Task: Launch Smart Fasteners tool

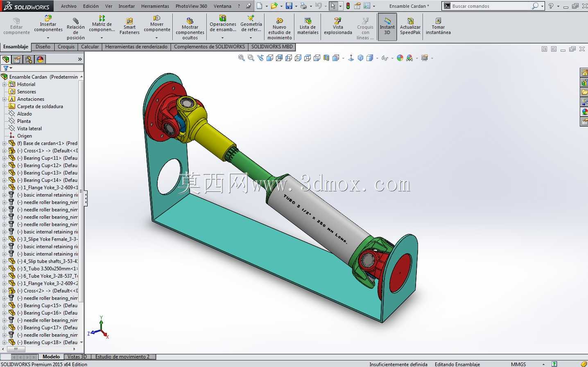Action: 129,27
